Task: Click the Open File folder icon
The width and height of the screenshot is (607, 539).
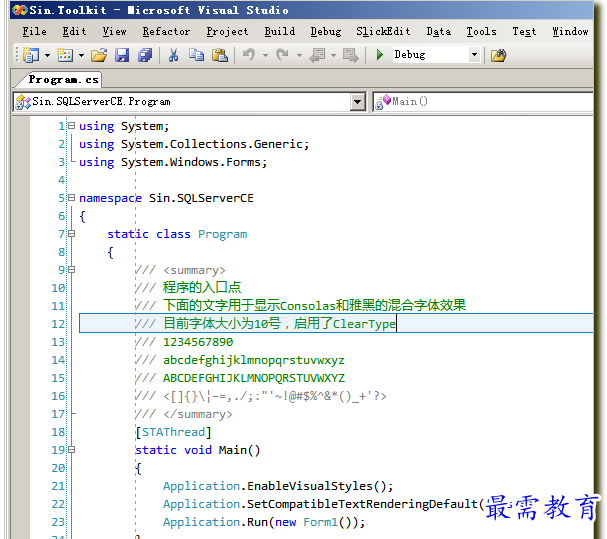Action: (x=99, y=55)
